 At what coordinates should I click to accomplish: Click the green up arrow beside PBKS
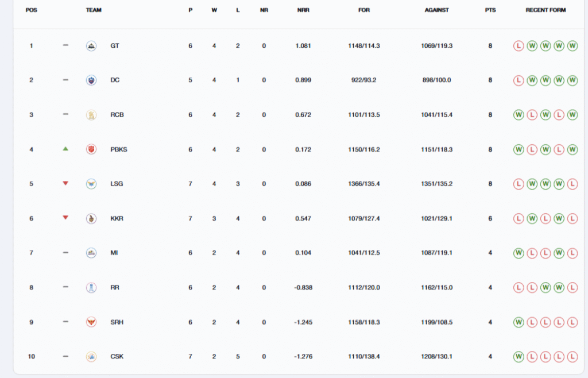click(65, 149)
